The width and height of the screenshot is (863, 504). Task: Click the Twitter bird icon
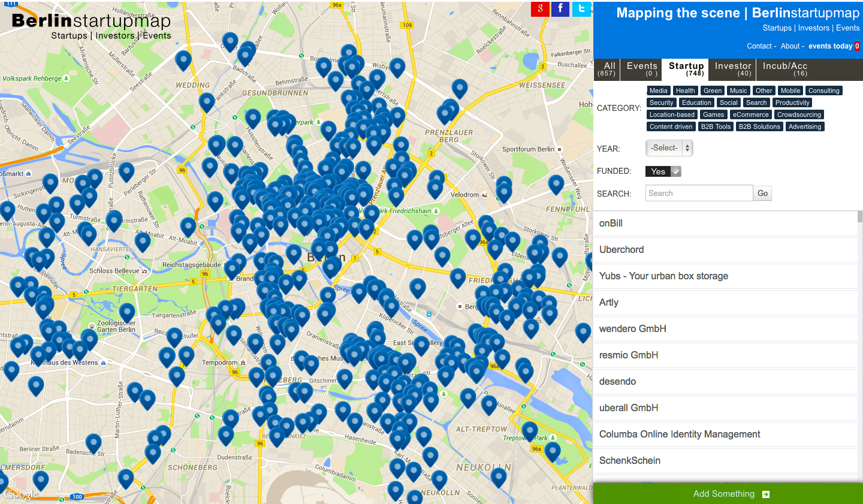[581, 9]
